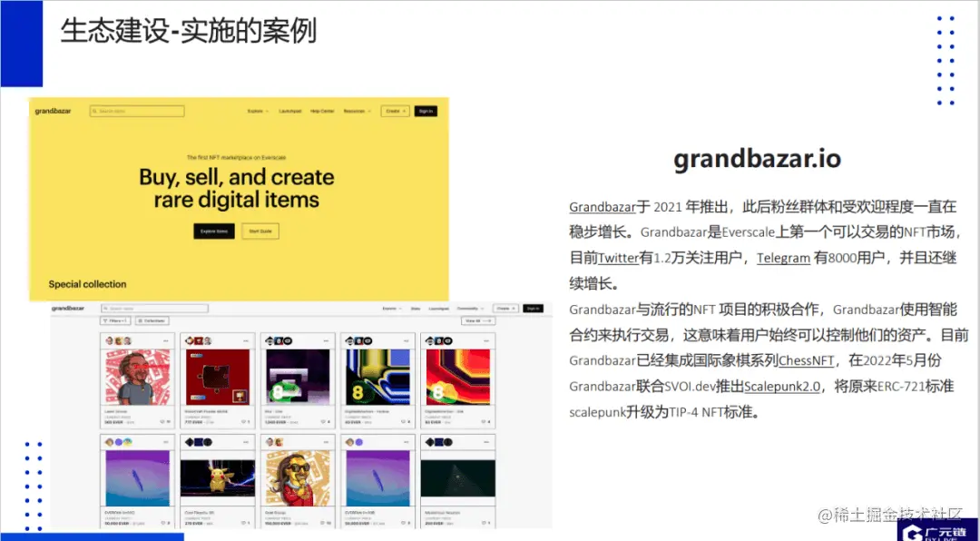Open the Snoop avatar NFT thumbnail, 365 EVER
Screen dimensions: 980x541
(x=137, y=377)
